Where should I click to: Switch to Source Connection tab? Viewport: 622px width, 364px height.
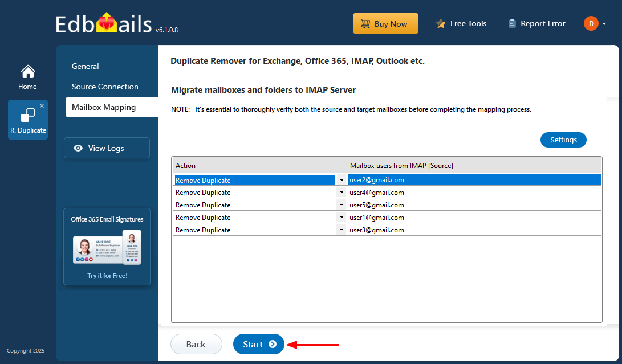coord(105,87)
